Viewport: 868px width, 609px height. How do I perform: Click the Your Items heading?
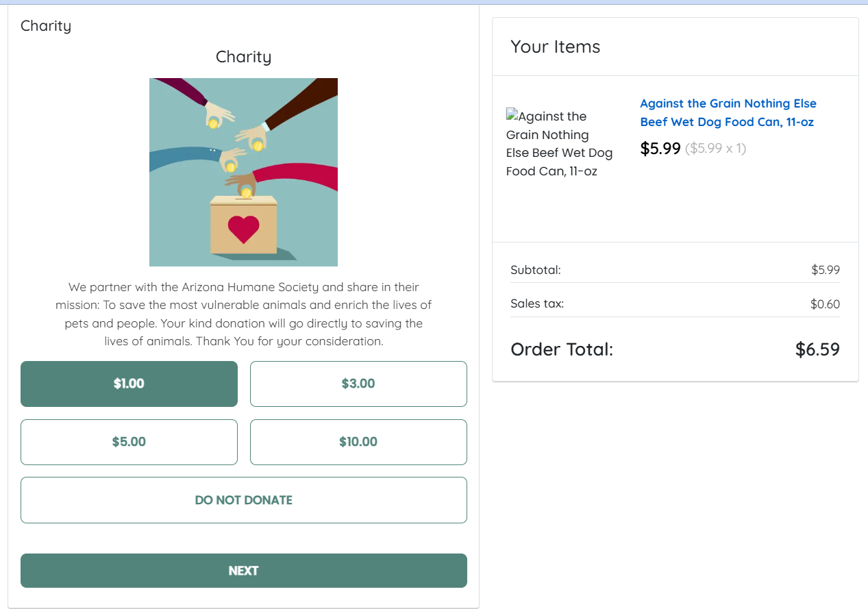click(x=555, y=47)
